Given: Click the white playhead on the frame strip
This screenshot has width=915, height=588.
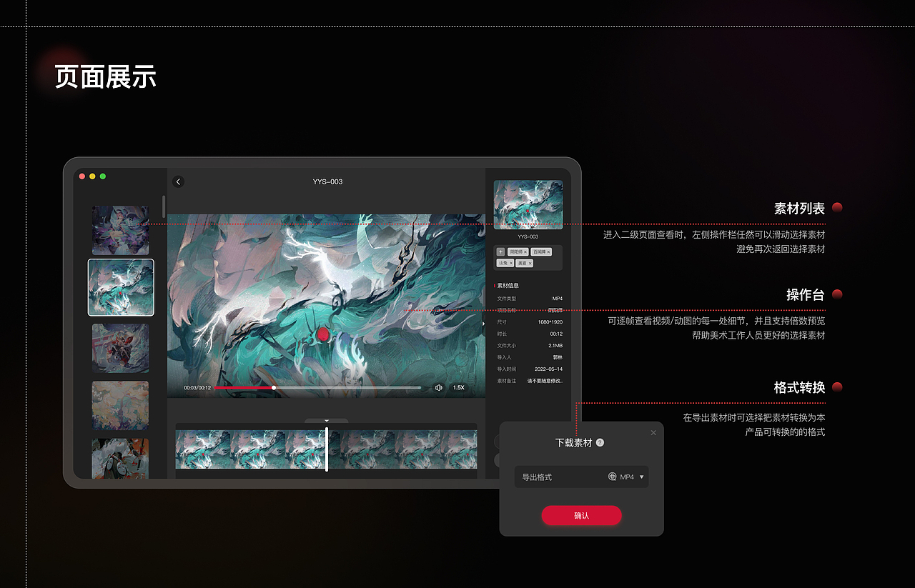Looking at the screenshot, I should click(327, 449).
